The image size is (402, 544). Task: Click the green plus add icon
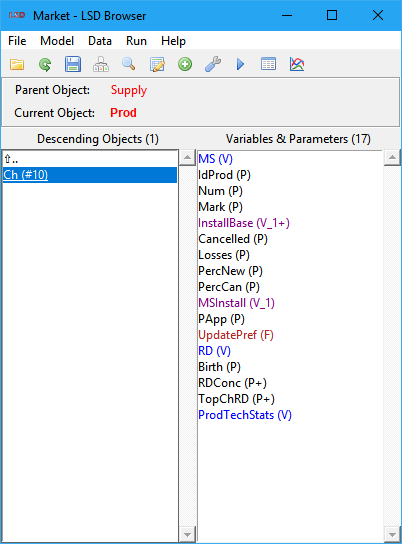coord(185,65)
